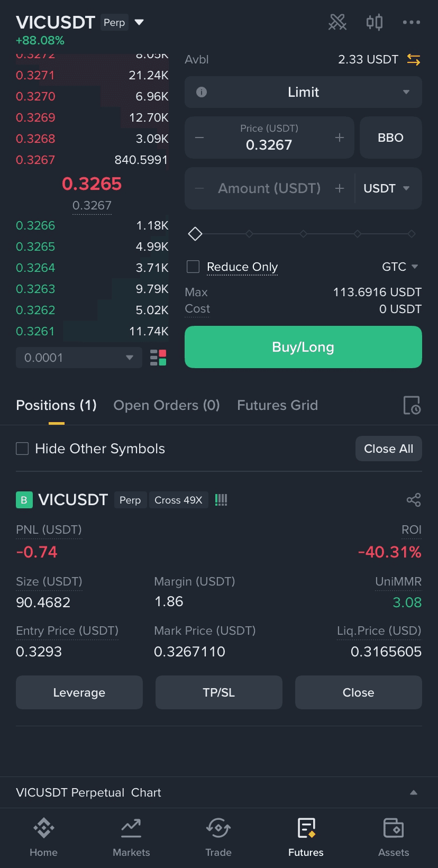
Task: Click the amount percentage slider handle
Action: coord(195,233)
